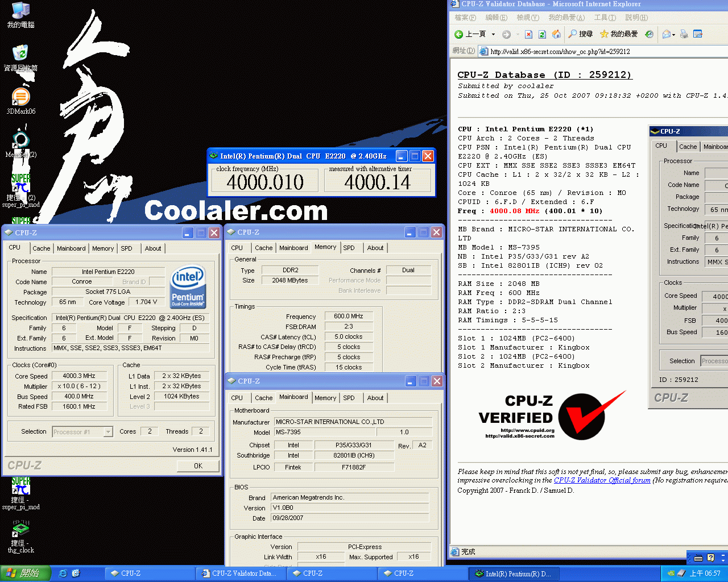Open the 我的電腦 desktop icon
The height and width of the screenshot is (582, 728).
coord(20,15)
